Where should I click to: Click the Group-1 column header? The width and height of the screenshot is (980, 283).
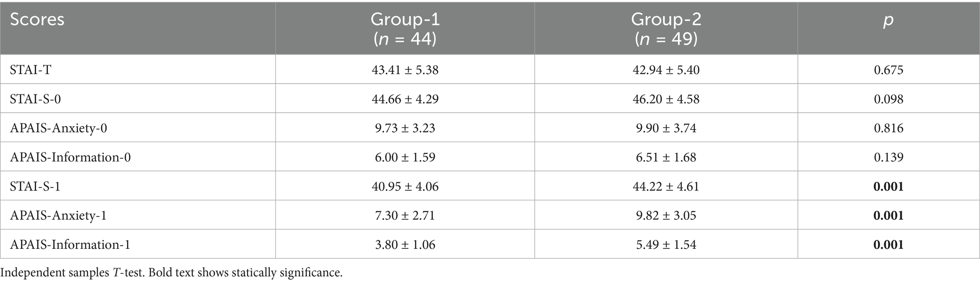[405, 28]
